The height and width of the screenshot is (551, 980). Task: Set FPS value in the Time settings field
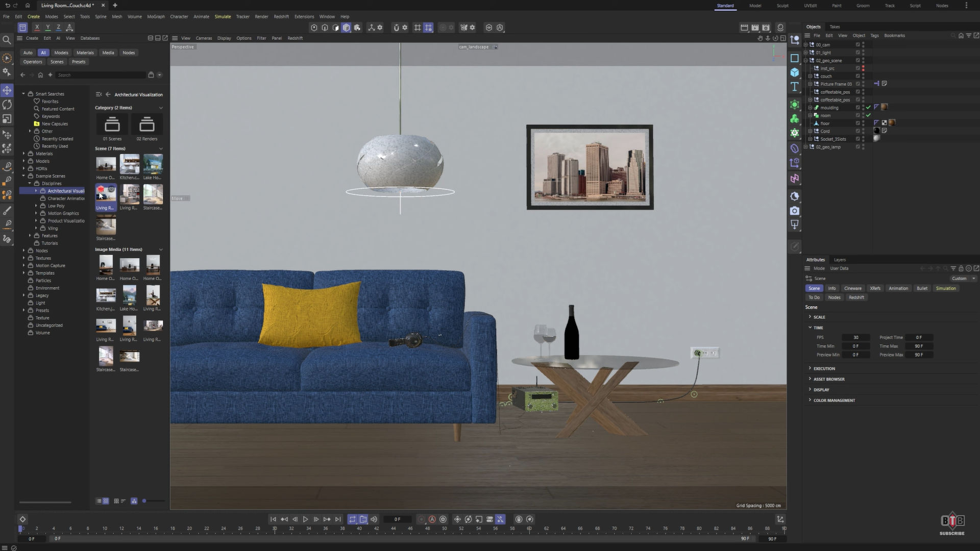[856, 337]
